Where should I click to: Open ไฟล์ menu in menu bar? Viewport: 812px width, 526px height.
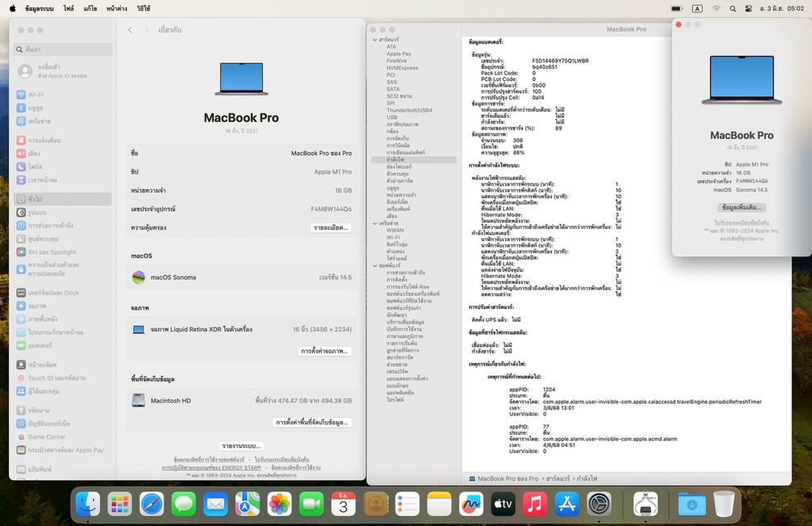point(69,9)
